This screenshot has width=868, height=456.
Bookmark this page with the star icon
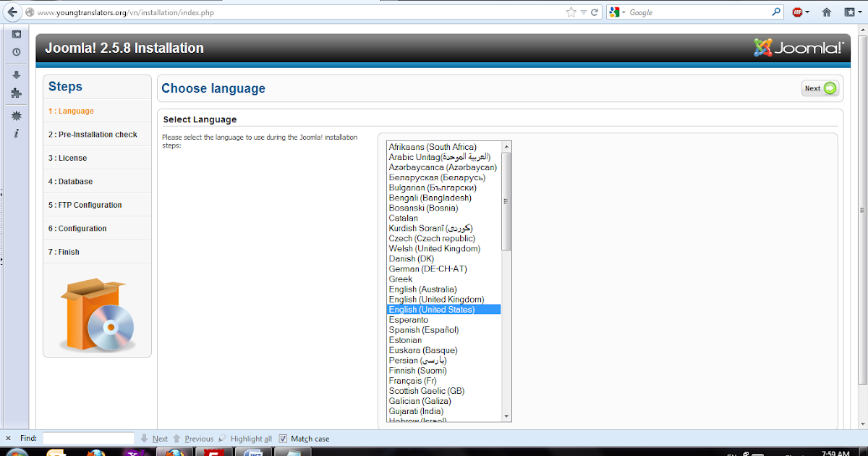point(571,12)
